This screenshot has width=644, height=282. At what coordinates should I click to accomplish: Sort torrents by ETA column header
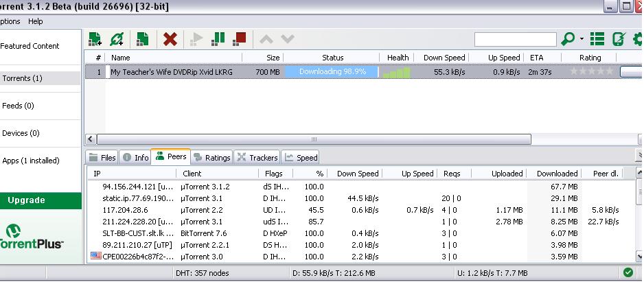click(x=543, y=58)
